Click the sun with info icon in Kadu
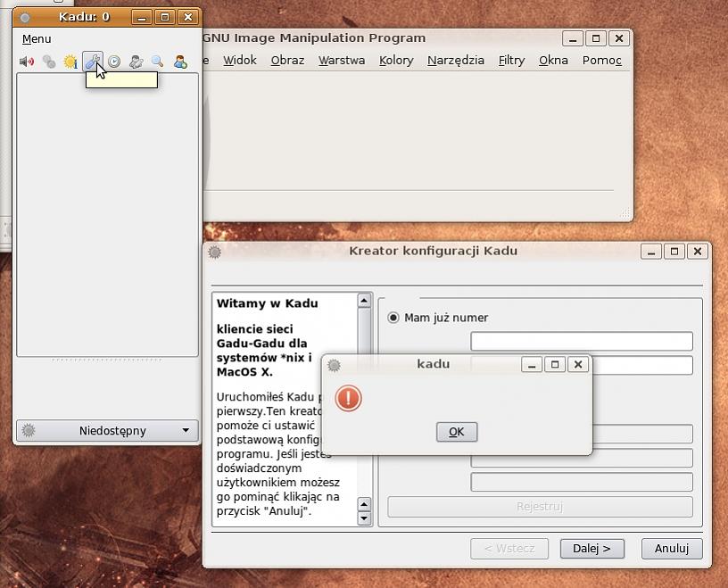This screenshot has width=728, height=588. coord(70,62)
